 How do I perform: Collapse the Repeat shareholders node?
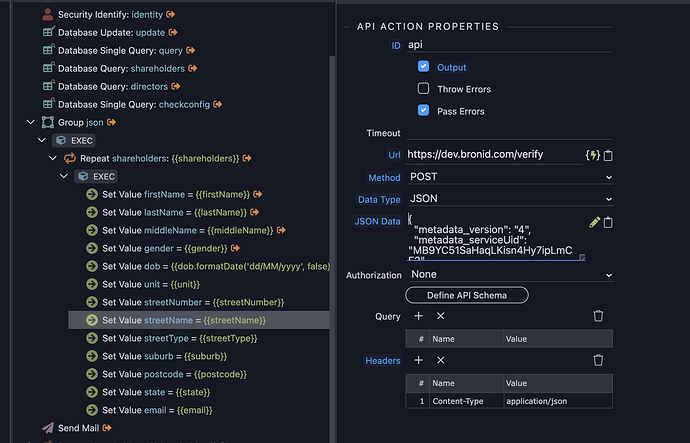52,158
